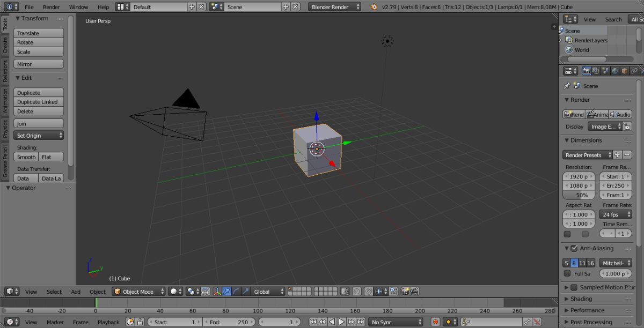Click the pin icon beside Scene
This screenshot has height=328, width=644.
(x=567, y=86)
